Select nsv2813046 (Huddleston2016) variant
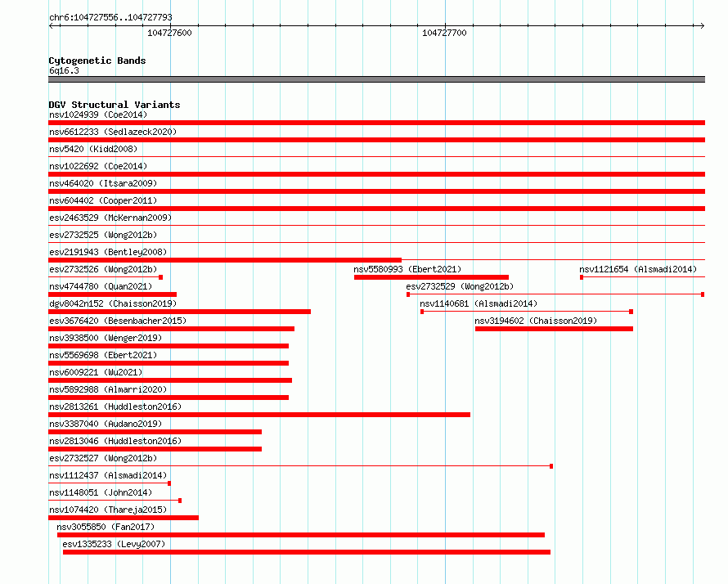The image size is (728, 584). [x=115, y=441]
